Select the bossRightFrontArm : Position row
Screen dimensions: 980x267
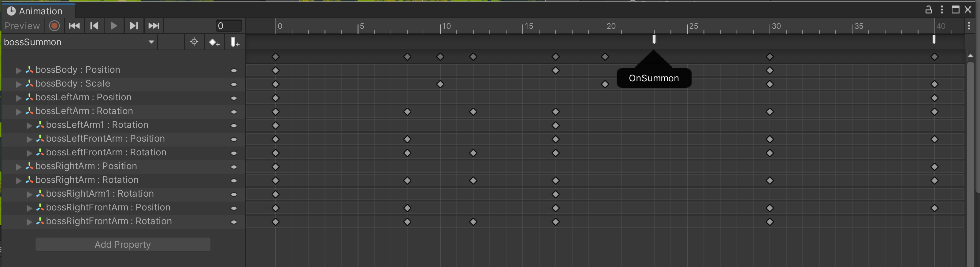123,208
